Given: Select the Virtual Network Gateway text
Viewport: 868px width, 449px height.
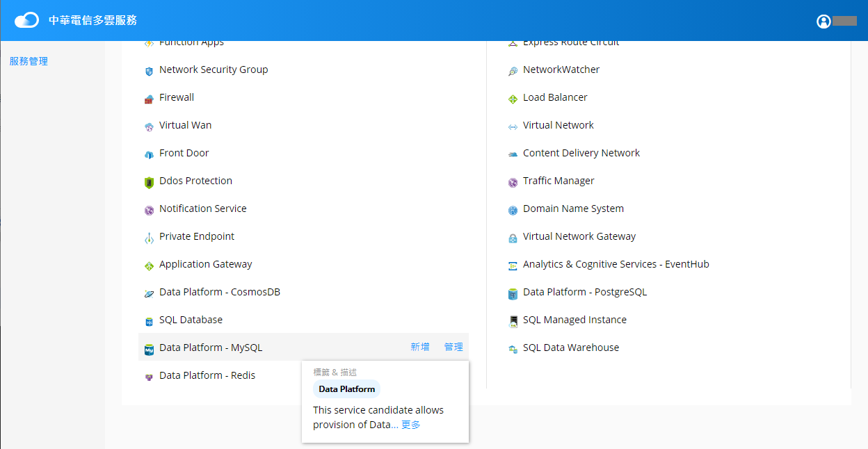Looking at the screenshot, I should [x=579, y=236].
